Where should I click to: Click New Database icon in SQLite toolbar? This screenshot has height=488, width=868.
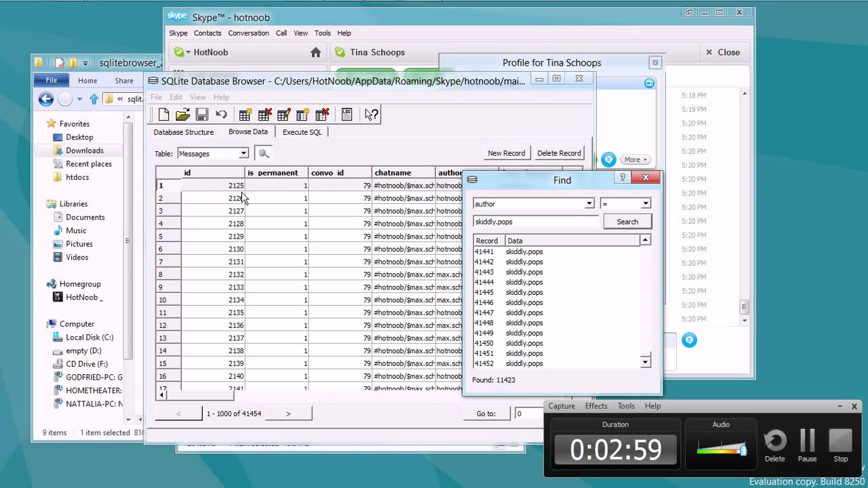point(163,115)
